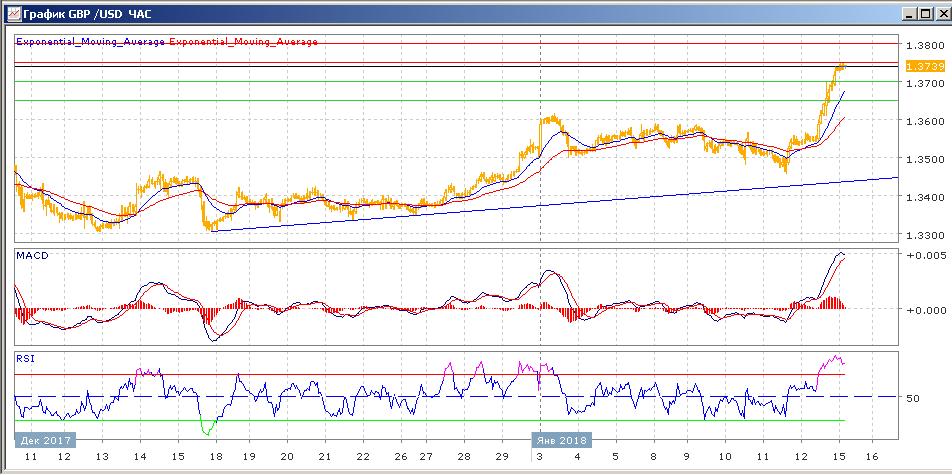Click the red Exponential_Moving_Average legend label
The width and height of the screenshot is (952, 475).
point(243,41)
